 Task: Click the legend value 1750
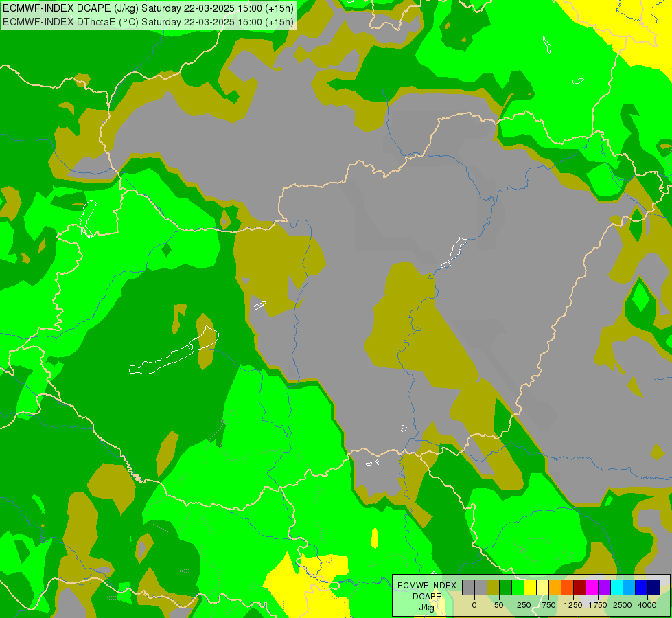point(598,605)
